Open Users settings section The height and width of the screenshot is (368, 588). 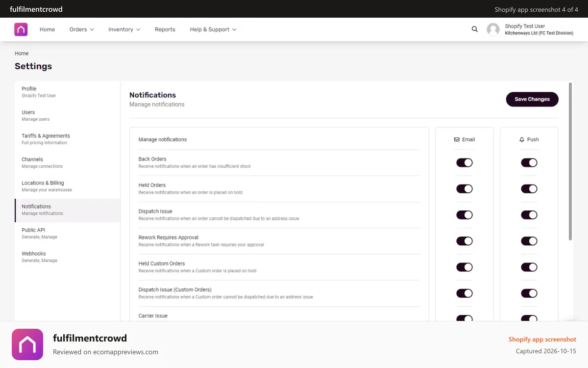coord(68,115)
